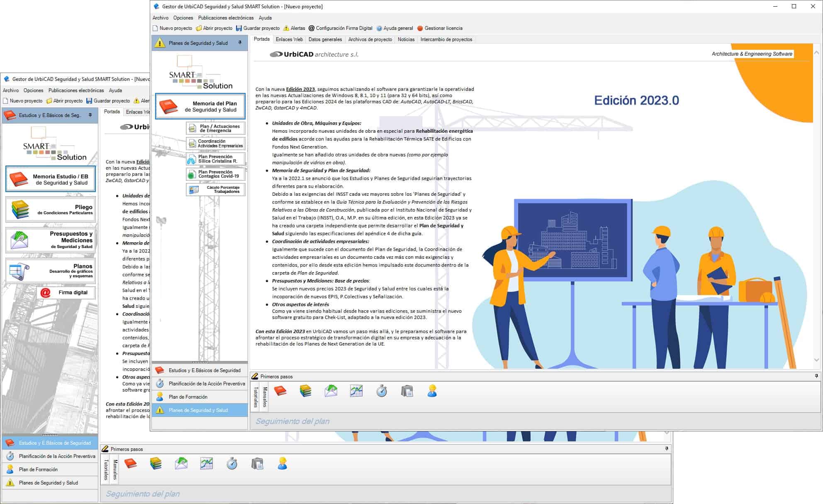The height and width of the screenshot is (504, 823).
Task: Click red book icon in front Primeros pasos
Action: [x=280, y=391]
